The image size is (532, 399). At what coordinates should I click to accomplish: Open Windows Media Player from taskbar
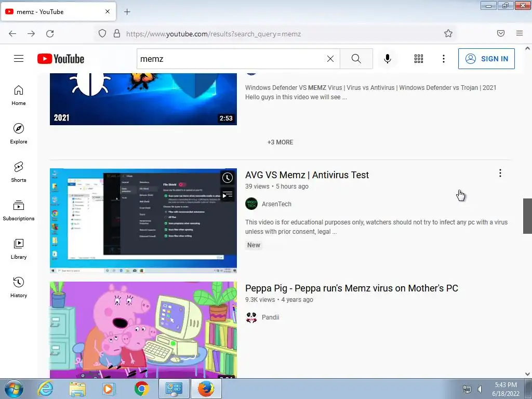click(x=109, y=389)
